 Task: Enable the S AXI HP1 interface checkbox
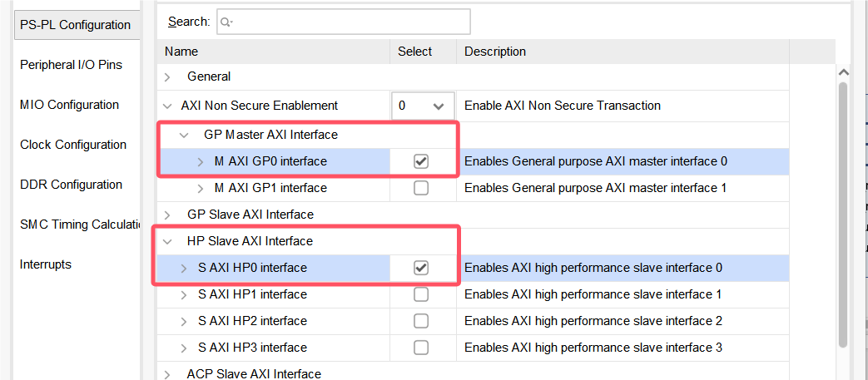pos(421,294)
